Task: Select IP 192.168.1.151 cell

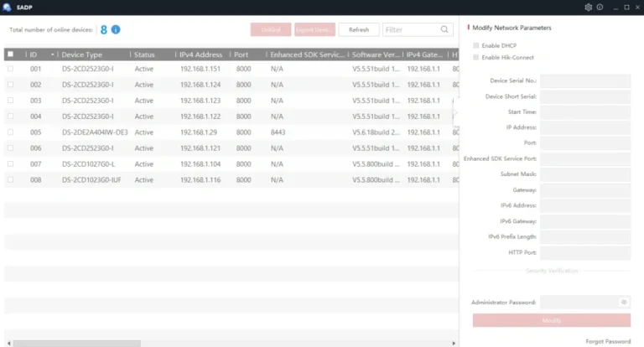Action: (x=200, y=69)
